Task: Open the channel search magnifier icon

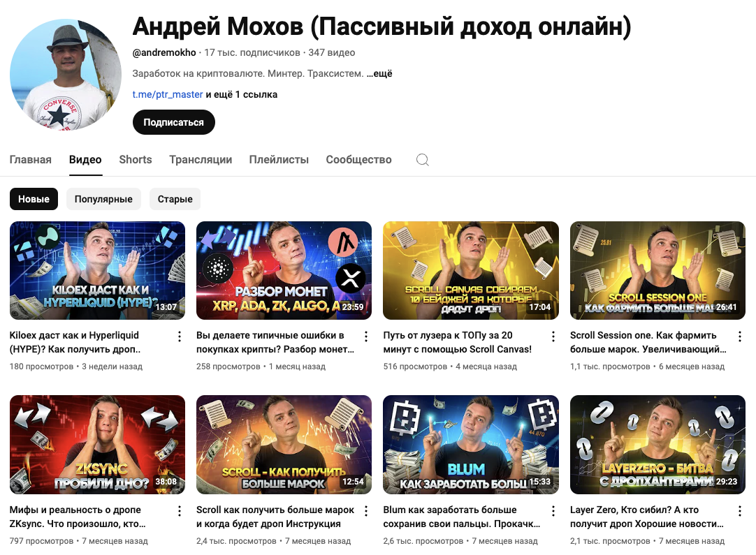Action: tap(422, 159)
